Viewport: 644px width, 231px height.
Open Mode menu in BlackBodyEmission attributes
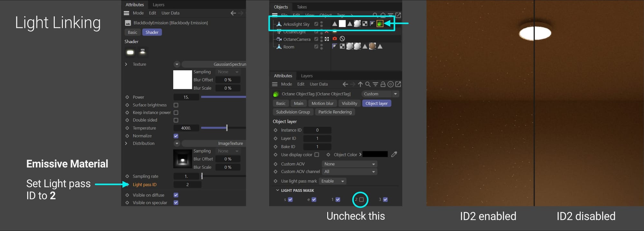pos(138,13)
